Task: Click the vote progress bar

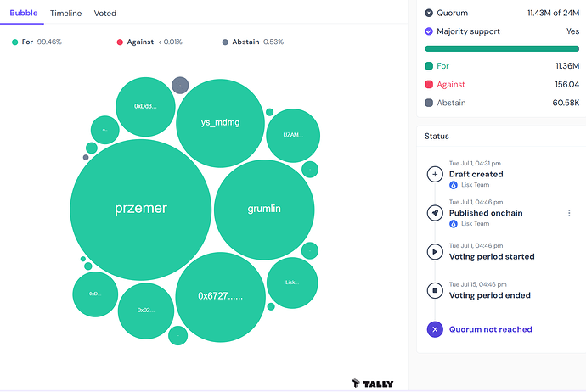Action: point(502,48)
